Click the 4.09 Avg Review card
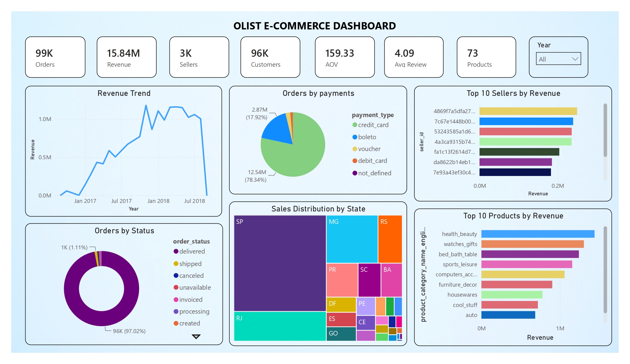The width and height of the screenshot is (630, 364). (414, 57)
